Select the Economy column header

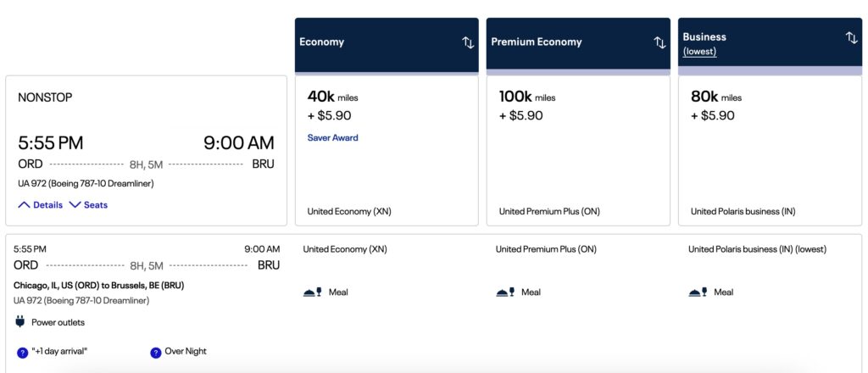tap(387, 45)
